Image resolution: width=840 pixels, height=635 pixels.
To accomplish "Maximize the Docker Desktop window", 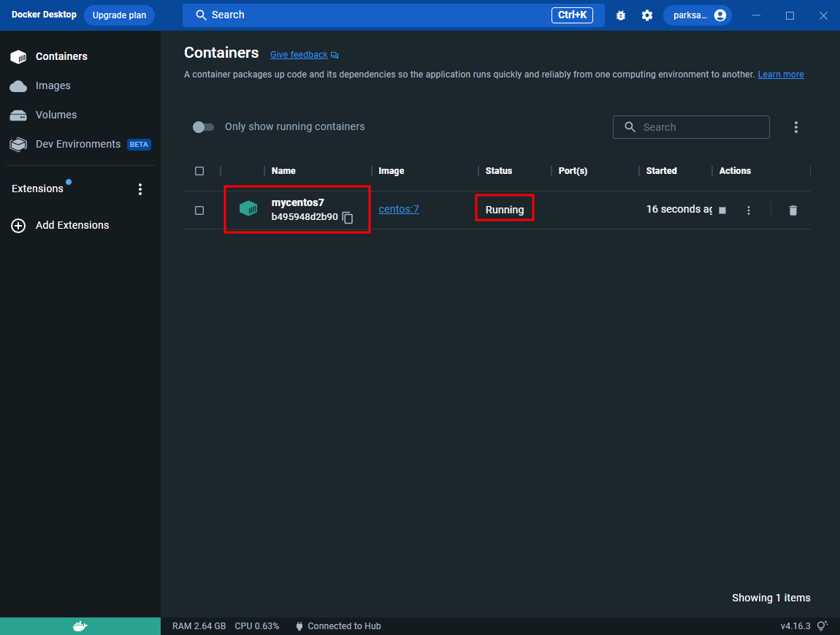I will coord(790,15).
